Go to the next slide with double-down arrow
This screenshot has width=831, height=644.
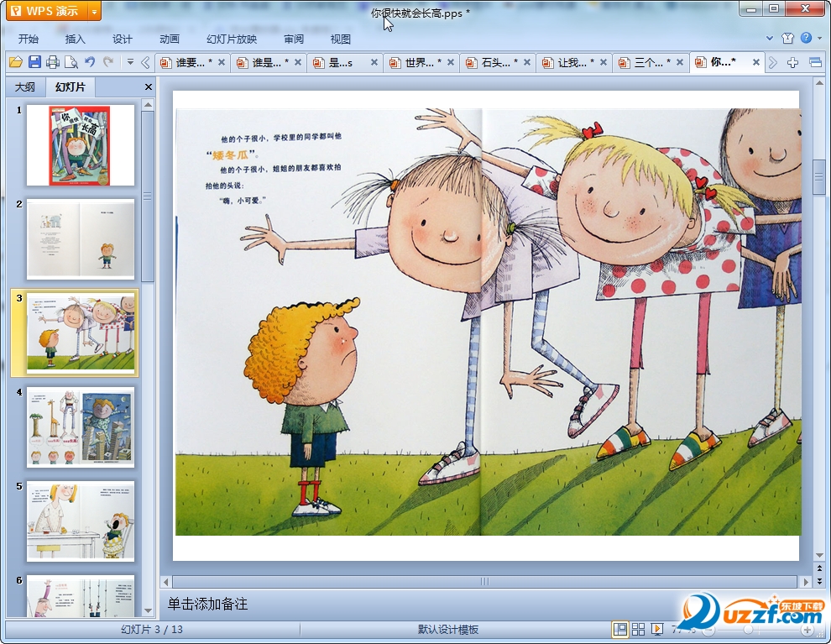820,581
